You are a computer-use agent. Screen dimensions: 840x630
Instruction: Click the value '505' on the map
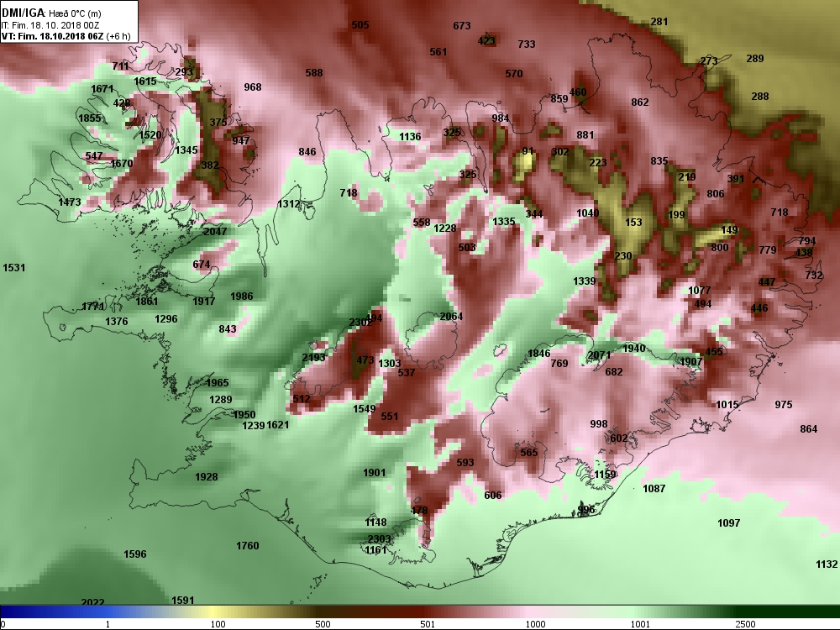click(360, 24)
